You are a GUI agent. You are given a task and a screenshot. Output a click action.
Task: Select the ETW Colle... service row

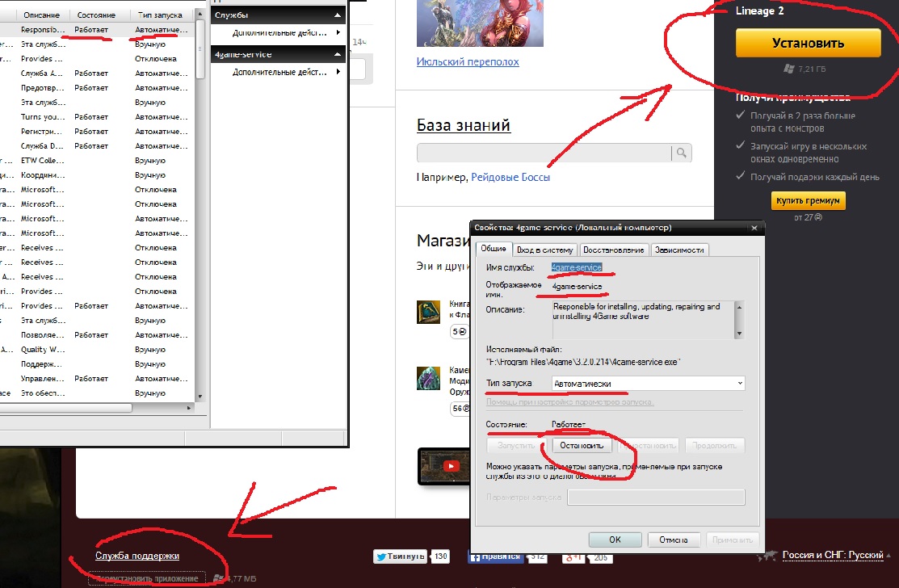click(98, 161)
